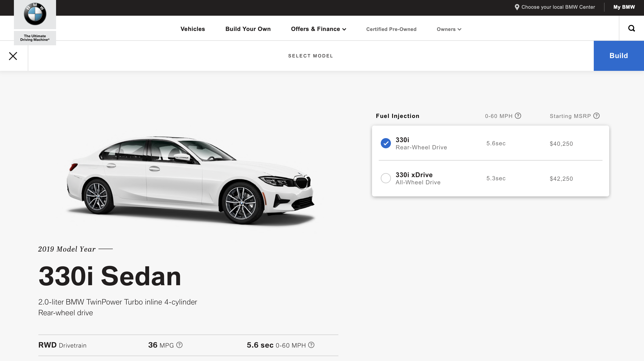Image resolution: width=644 pixels, height=361 pixels.
Task: Click the 0-60 MPH header help icon
Action: [518, 116]
